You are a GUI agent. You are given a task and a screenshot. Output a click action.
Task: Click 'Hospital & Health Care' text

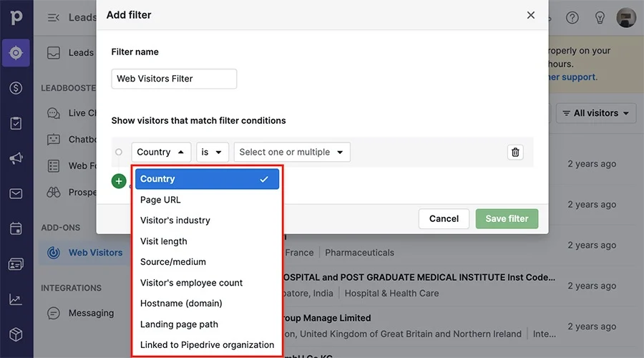point(391,294)
